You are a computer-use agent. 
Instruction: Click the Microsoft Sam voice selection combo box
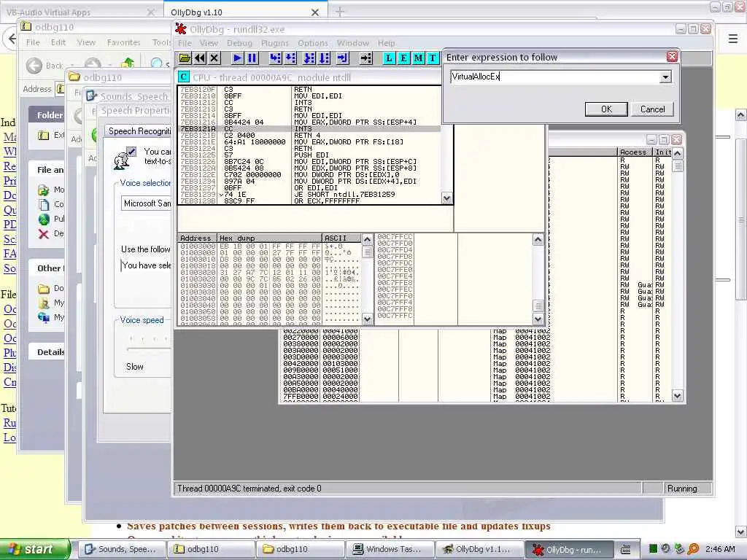click(147, 203)
